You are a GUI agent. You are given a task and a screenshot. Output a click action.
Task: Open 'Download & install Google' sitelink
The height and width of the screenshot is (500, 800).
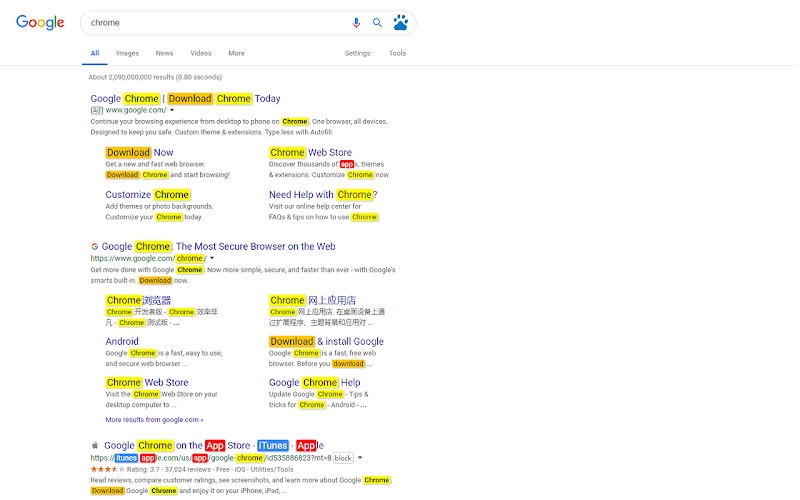click(x=327, y=341)
